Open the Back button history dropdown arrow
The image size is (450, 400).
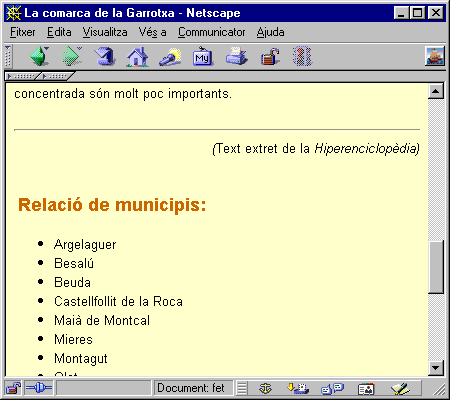point(46,49)
